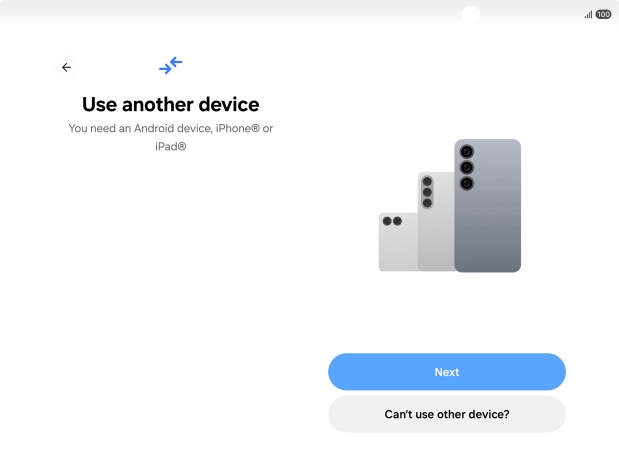Click the "iPad®" text in the subtitle

[x=171, y=146]
